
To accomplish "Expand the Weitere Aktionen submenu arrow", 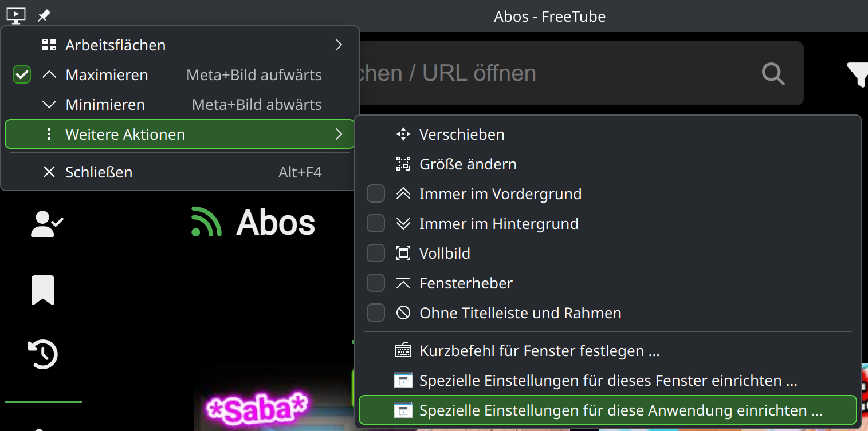I will (x=339, y=135).
